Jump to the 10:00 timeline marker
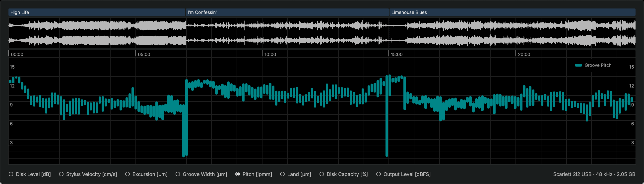The width and height of the screenshot is (644, 184). click(x=270, y=54)
